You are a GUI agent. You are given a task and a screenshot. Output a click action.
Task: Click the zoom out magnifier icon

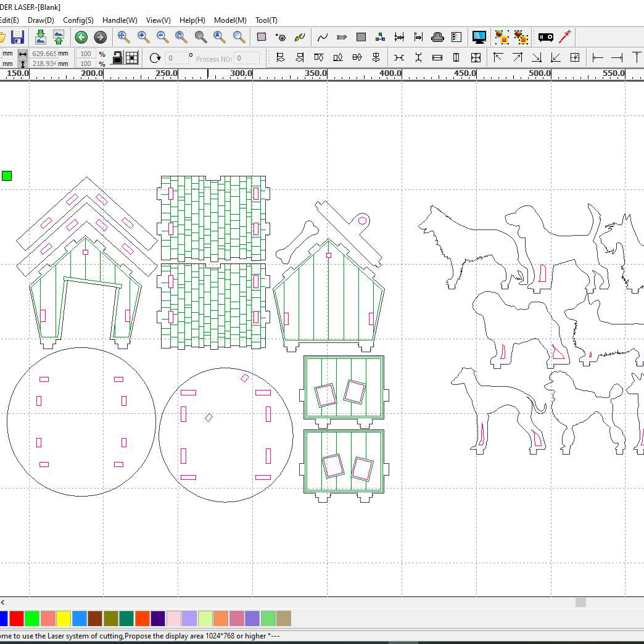162,37
